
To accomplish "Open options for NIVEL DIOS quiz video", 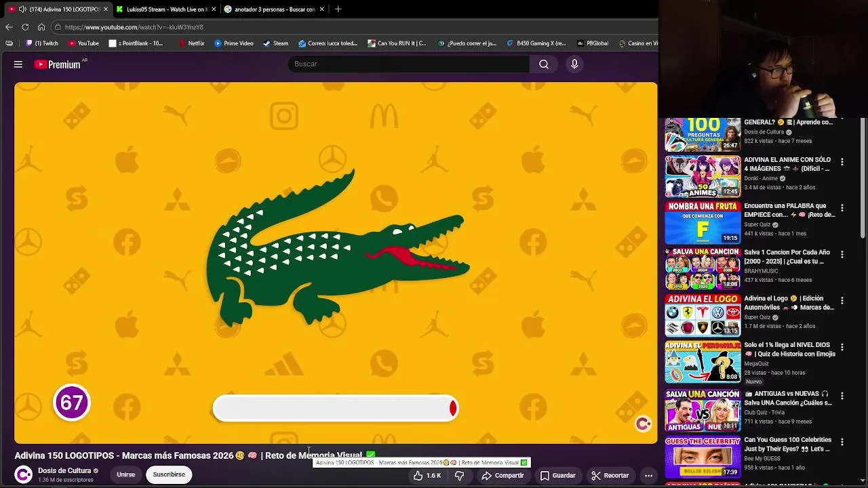I will [842, 347].
